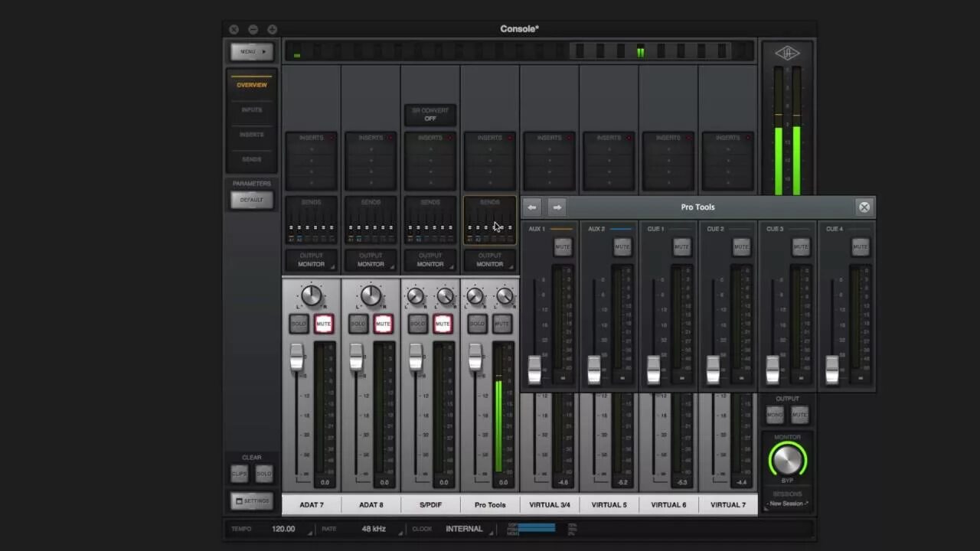
Task: Toggle the output MONO button
Action: click(x=775, y=415)
